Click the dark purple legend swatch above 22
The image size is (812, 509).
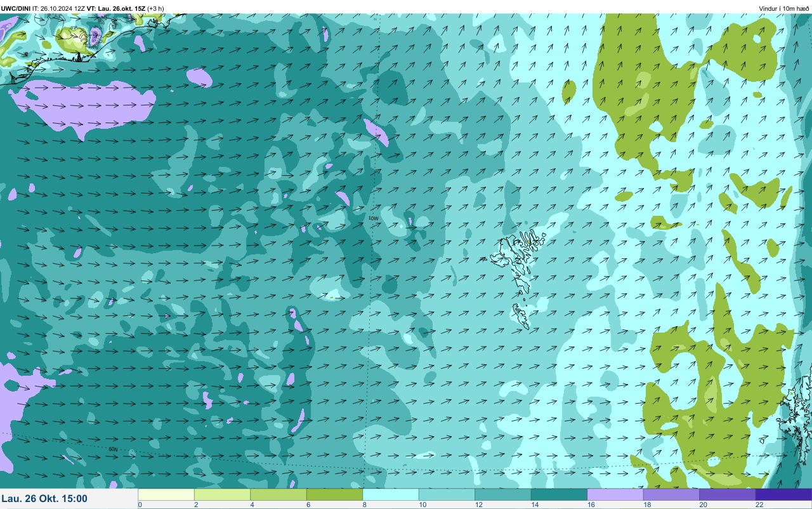[783, 494]
